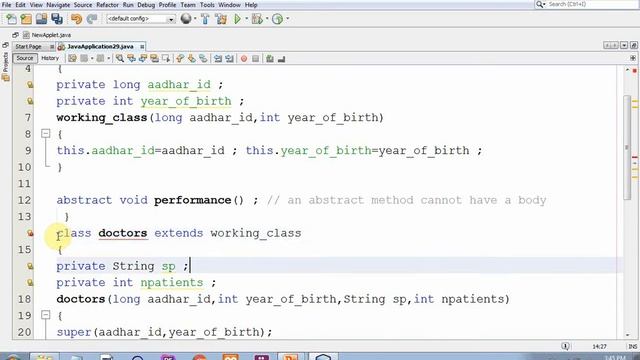Viewport: 640px width, 360px height.
Task: Open the Window menu
Action: (229, 5)
